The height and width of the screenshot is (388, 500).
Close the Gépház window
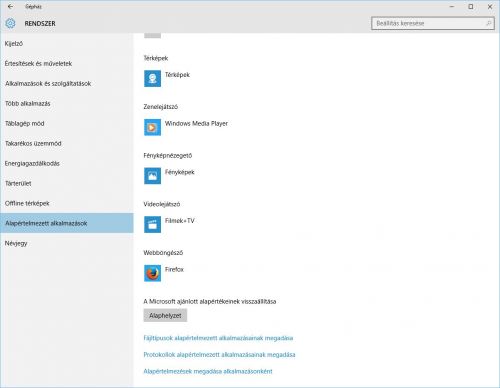tap(490, 6)
